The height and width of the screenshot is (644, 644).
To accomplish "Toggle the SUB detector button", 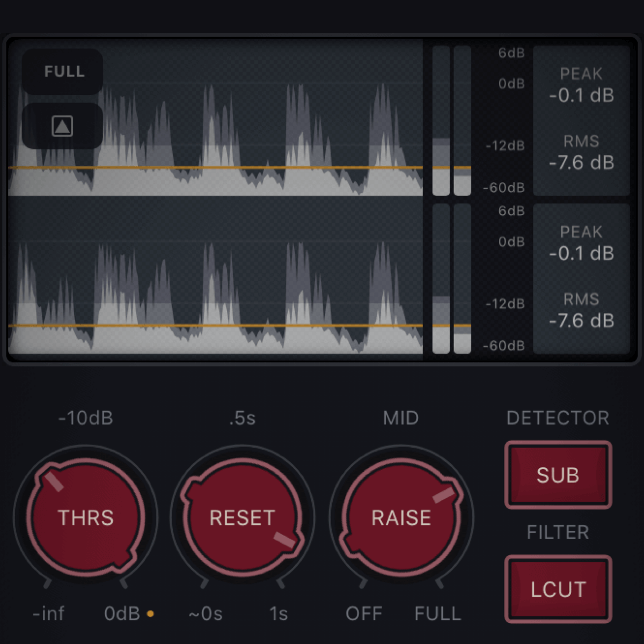I will (x=558, y=475).
